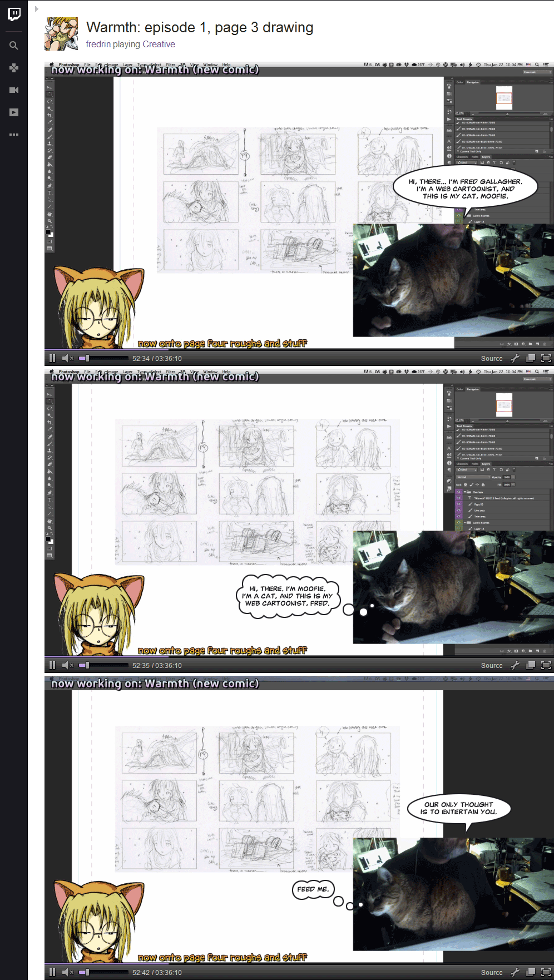Open the play-button videos icon in sidebar

(x=14, y=112)
